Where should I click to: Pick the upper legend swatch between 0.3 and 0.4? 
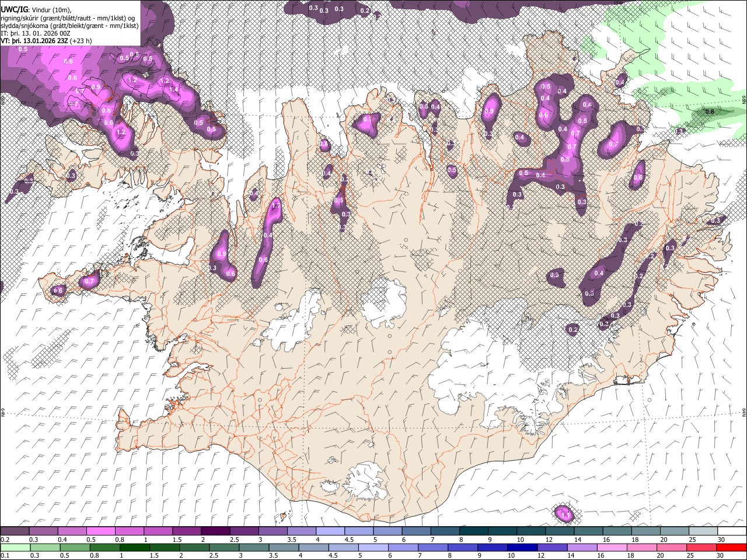43,531
